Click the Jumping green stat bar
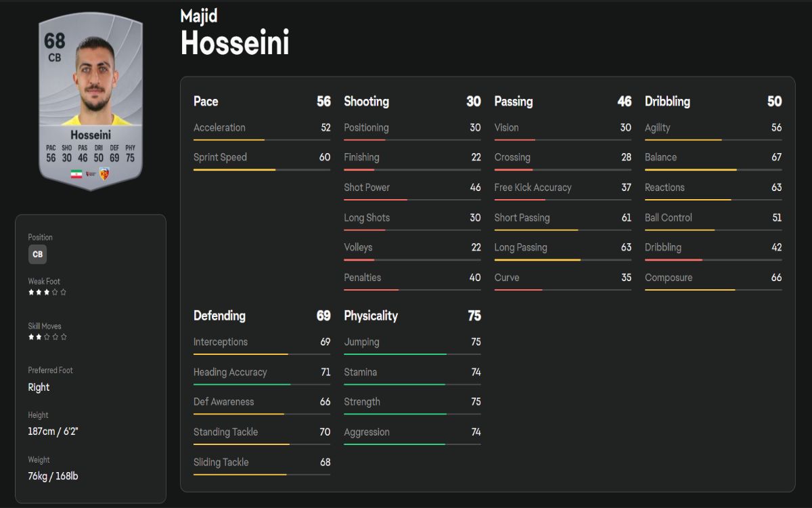812x508 pixels. pyautogui.click(x=412, y=354)
